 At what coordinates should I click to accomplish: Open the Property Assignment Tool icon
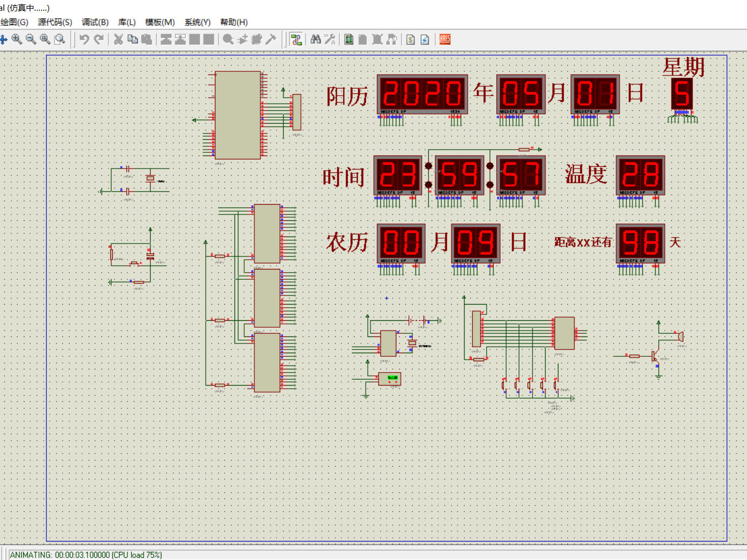click(330, 39)
